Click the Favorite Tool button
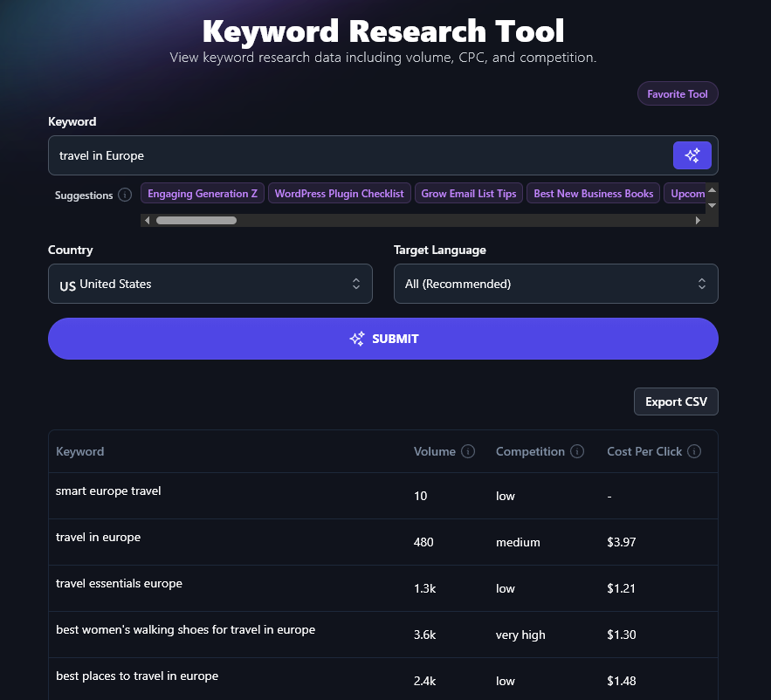 tap(678, 93)
